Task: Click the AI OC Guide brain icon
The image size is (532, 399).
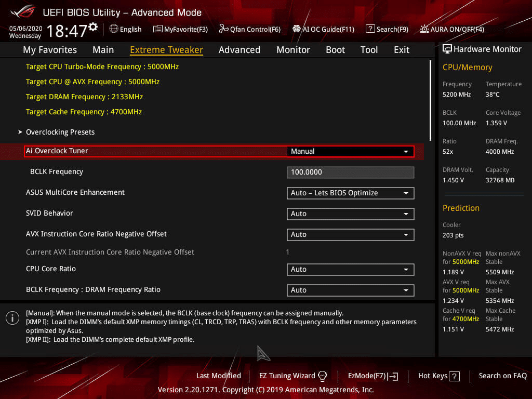Action: click(296, 29)
